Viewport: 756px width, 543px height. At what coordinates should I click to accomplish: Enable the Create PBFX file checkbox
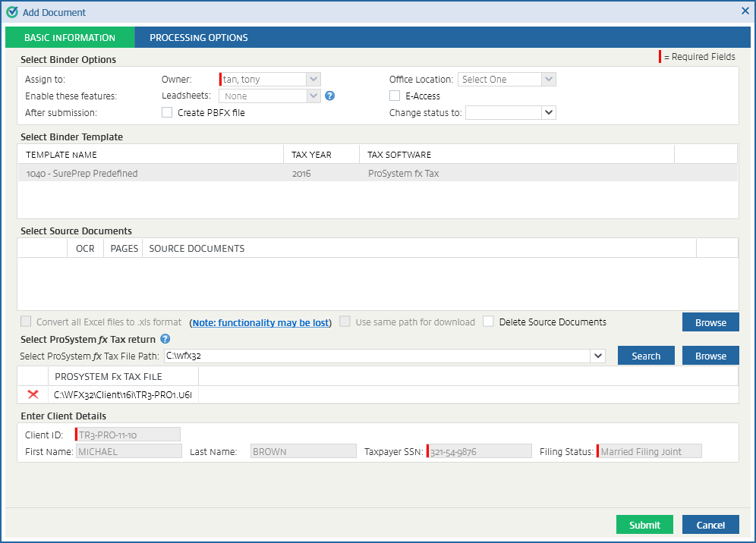pyautogui.click(x=167, y=113)
